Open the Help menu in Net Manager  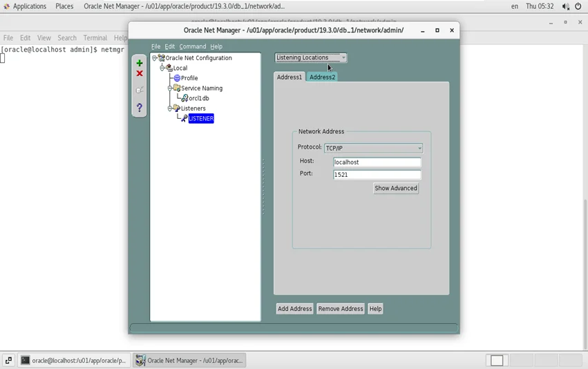coord(216,46)
